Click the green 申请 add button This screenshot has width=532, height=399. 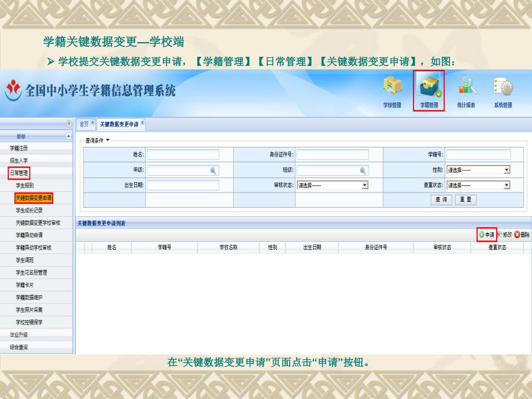pyautogui.click(x=486, y=235)
